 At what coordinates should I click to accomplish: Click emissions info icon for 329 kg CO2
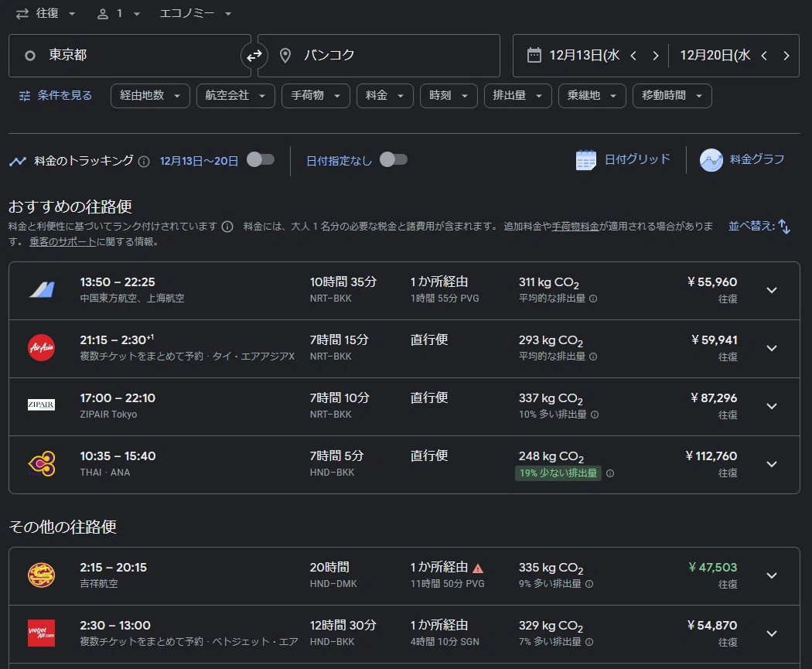(x=589, y=642)
